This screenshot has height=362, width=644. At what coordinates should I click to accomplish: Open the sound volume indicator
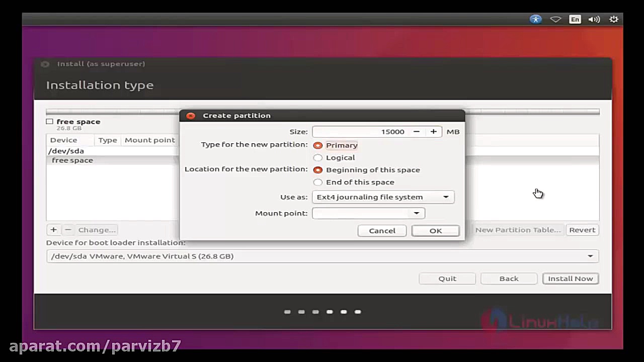pyautogui.click(x=594, y=19)
